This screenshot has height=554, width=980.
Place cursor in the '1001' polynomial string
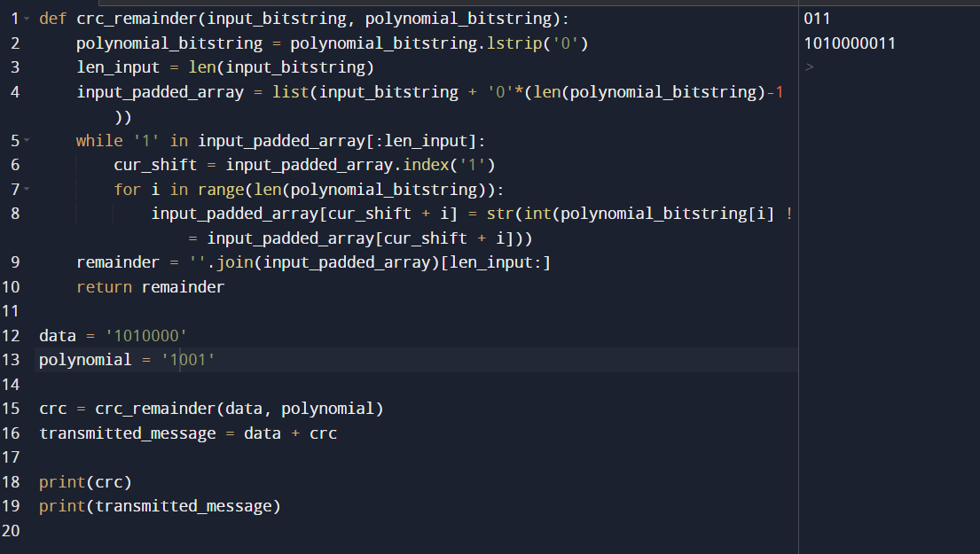189,360
